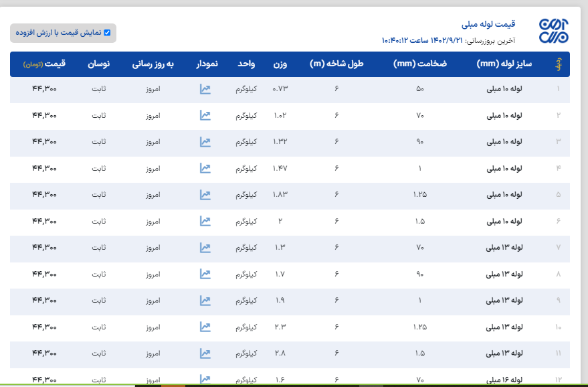View the chart for the 1.7 kg pipe
This screenshot has height=387, width=588.
(x=205, y=274)
